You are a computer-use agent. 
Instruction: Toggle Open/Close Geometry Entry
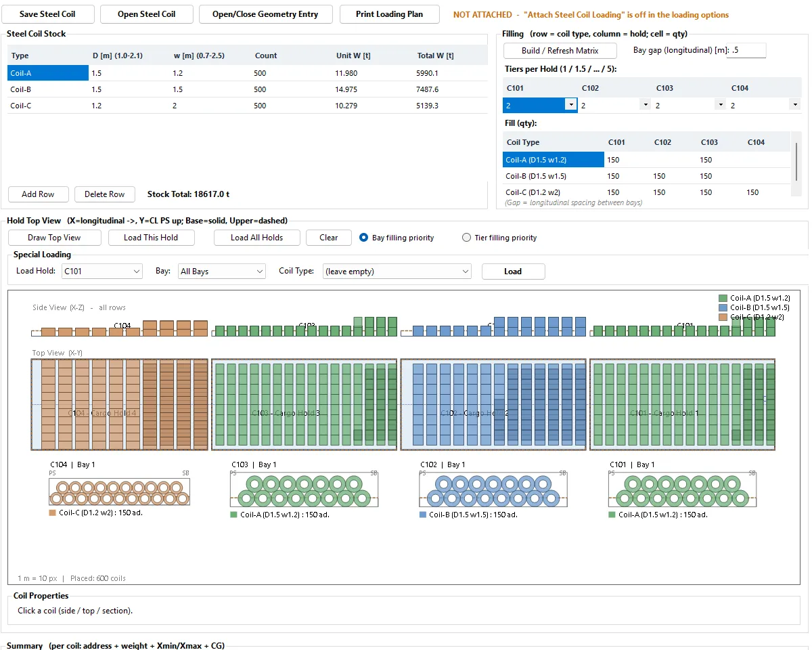click(x=265, y=14)
